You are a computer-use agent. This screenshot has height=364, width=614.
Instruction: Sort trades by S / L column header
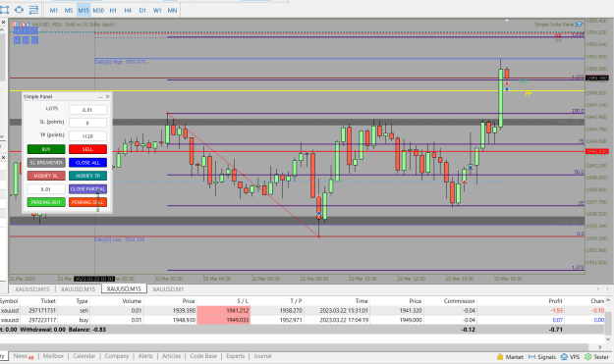coord(243,300)
